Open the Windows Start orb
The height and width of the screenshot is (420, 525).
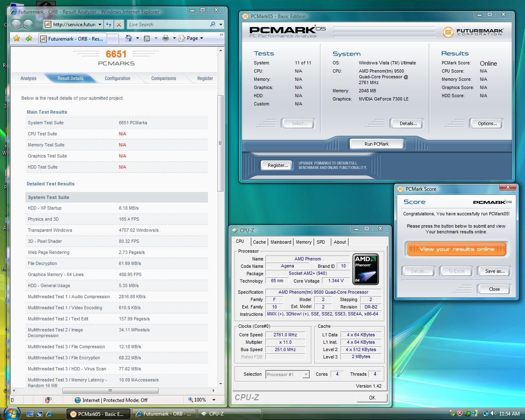(x=11, y=413)
